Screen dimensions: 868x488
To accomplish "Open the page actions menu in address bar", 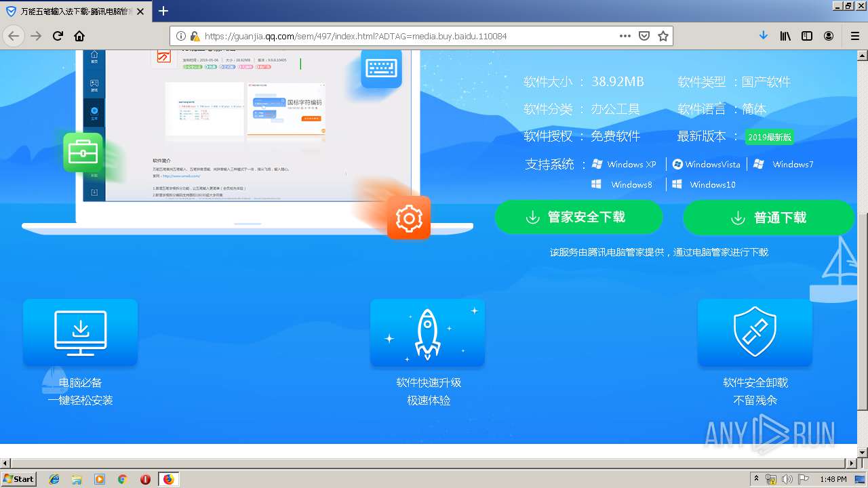I will pos(625,36).
